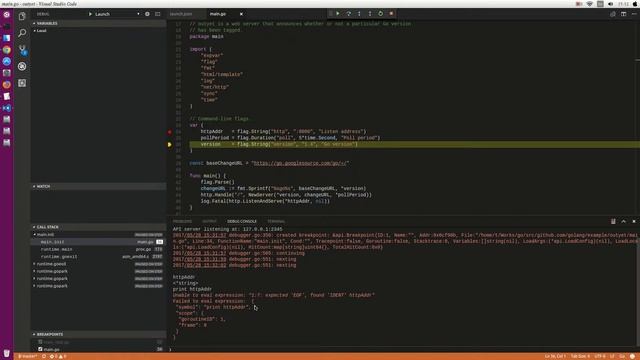Switch to the Problems panel tab
Screen dimensions: 640x360
[182, 221]
